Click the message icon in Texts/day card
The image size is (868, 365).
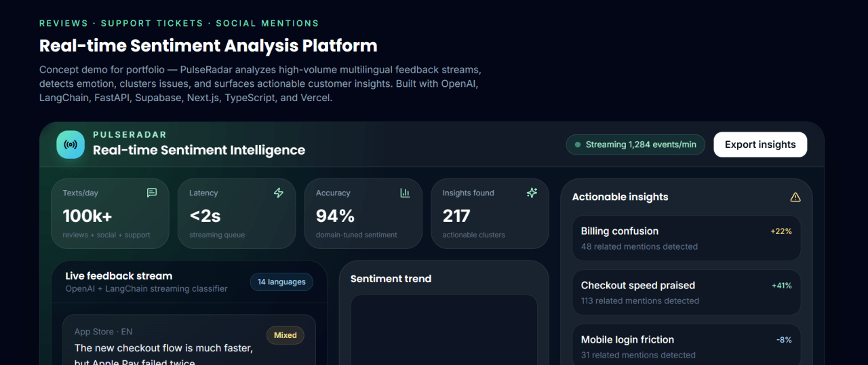click(x=152, y=193)
